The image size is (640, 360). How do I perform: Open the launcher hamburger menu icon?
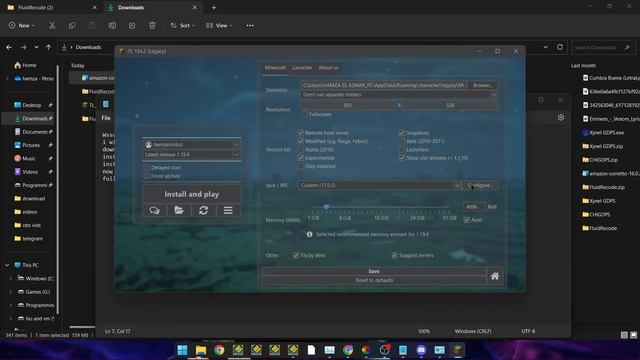[228, 210]
